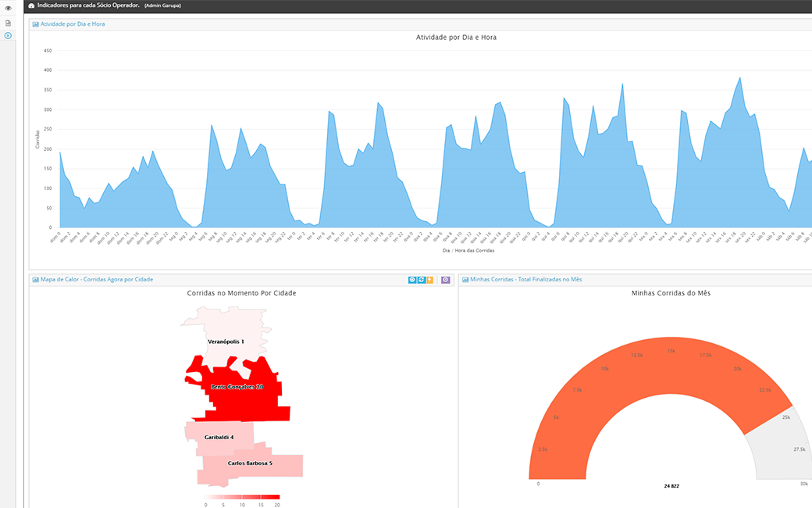The height and width of the screenshot is (508, 812).
Task: Click chart icon beside Atividade por Dia e Hora
Action: click(x=36, y=24)
